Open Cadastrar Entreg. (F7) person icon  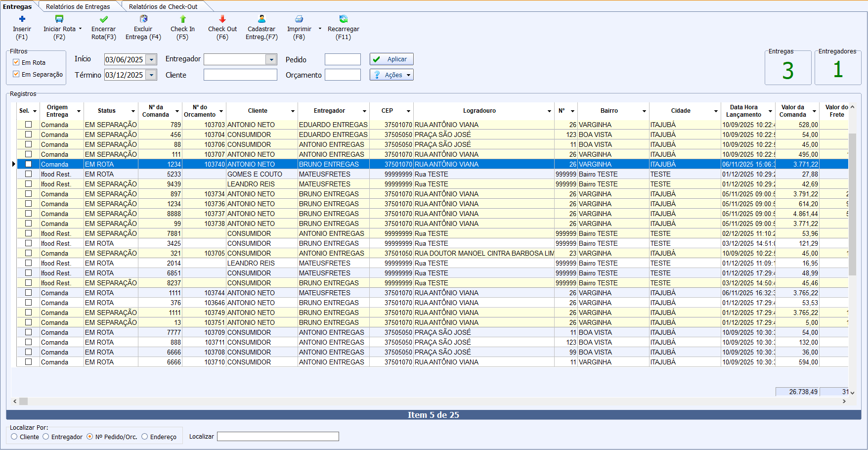tap(261, 19)
